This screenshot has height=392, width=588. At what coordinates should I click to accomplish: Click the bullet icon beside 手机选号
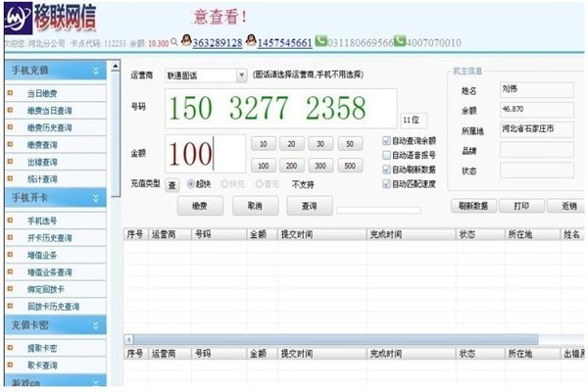pyautogui.click(x=10, y=220)
